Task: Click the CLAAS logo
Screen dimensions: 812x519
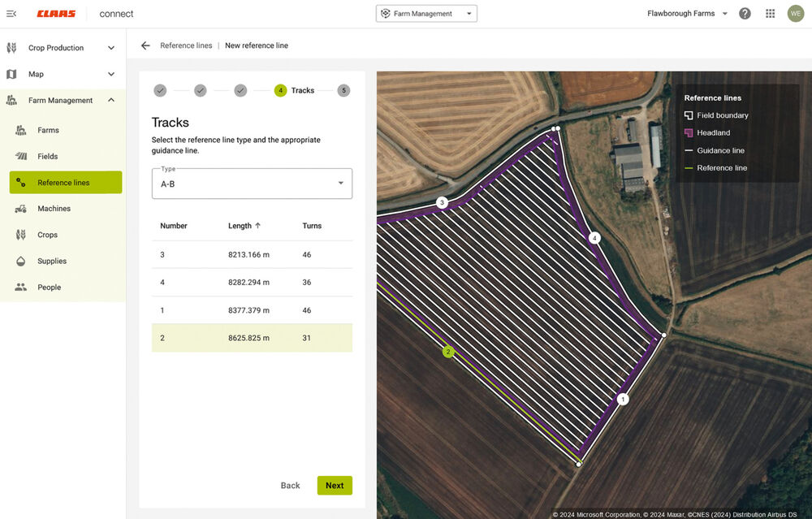Action: 56,14
